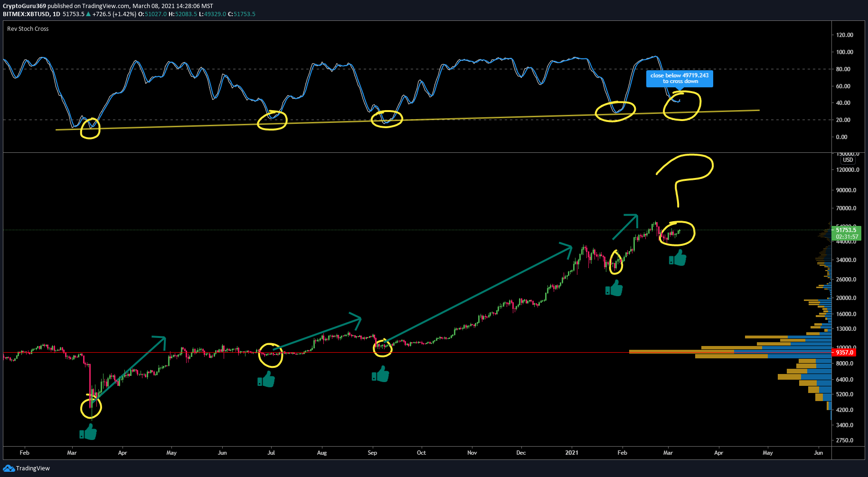The image size is (868, 477).
Task: Click the 0.00 indicator scale label
Action: click(x=842, y=137)
